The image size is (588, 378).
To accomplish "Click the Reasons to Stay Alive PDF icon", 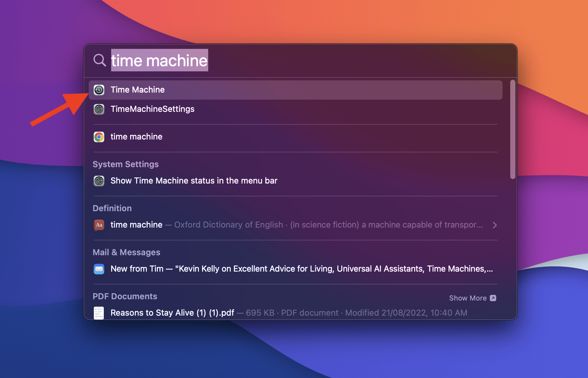I will tap(99, 313).
